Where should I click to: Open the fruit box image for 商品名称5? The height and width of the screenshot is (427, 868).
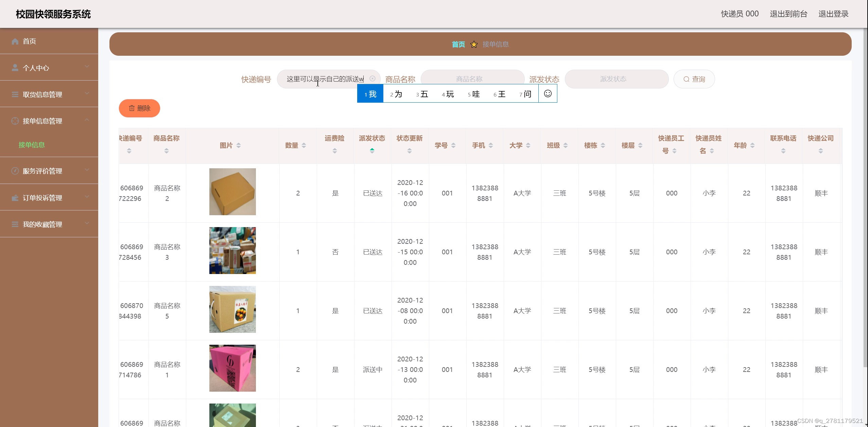pos(232,309)
